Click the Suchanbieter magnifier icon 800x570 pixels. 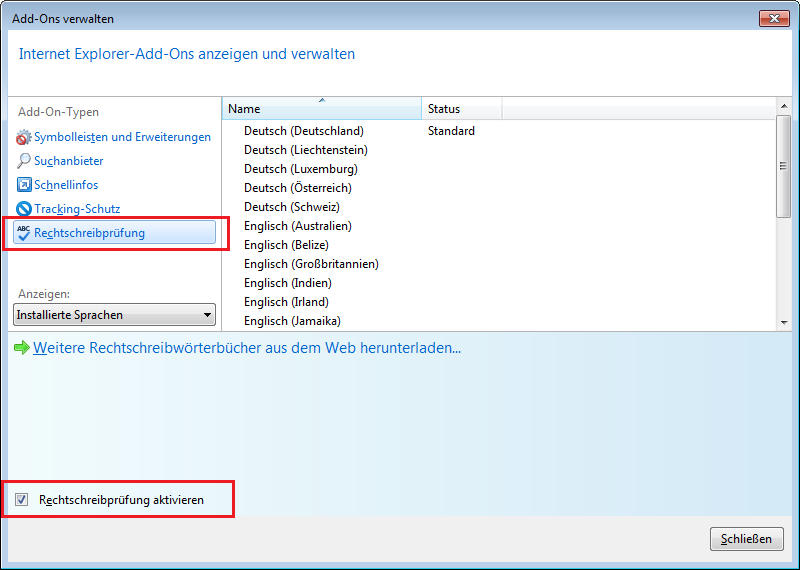(x=23, y=161)
